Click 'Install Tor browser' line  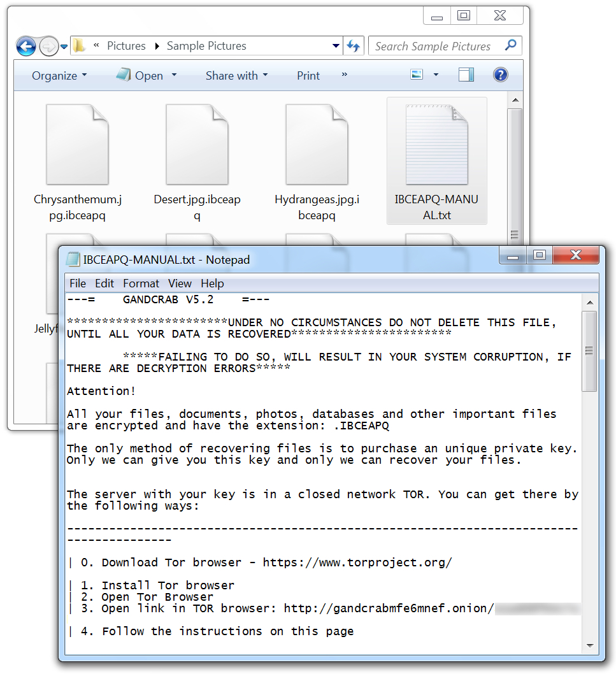pos(168,585)
